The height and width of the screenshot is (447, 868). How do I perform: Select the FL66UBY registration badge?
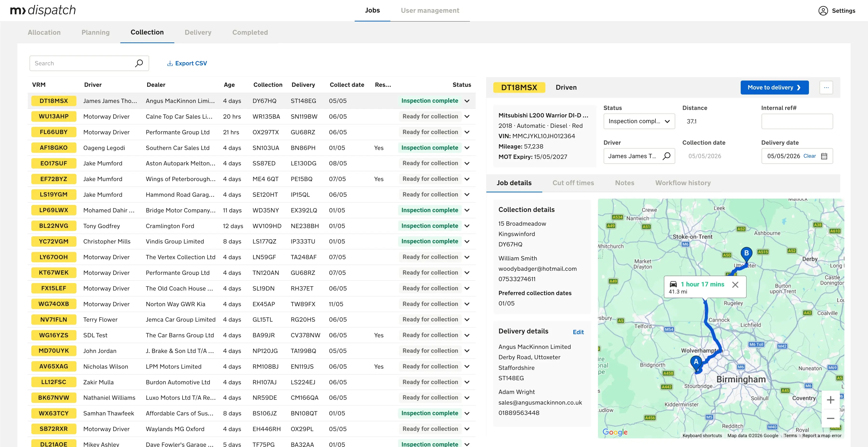pyautogui.click(x=54, y=132)
